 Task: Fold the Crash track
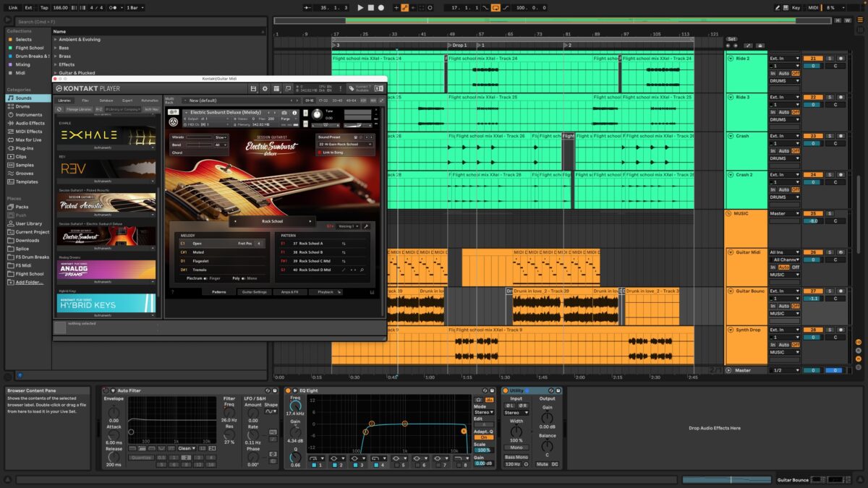[x=731, y=136]
